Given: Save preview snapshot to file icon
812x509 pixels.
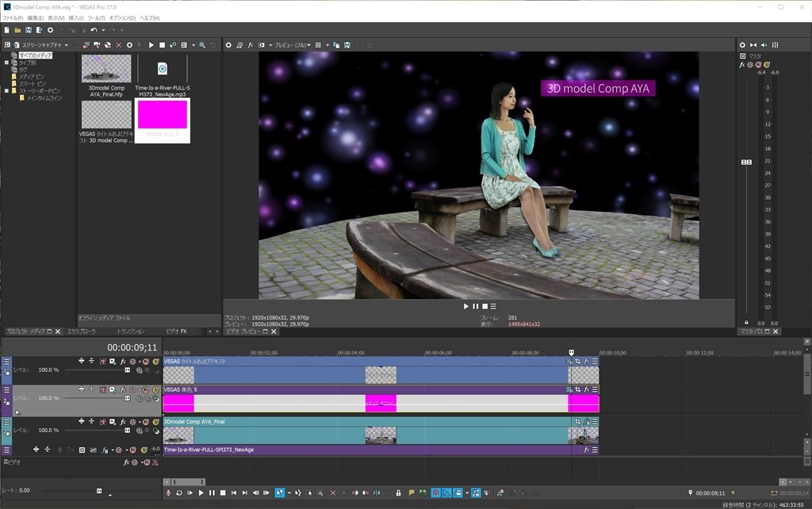Looking at the screenshot, I should [x=346, y=45].
